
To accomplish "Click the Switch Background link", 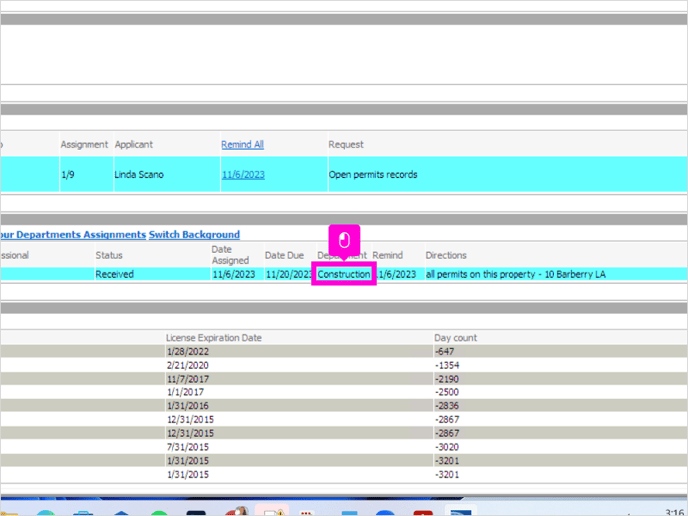I will pos(194,235).
